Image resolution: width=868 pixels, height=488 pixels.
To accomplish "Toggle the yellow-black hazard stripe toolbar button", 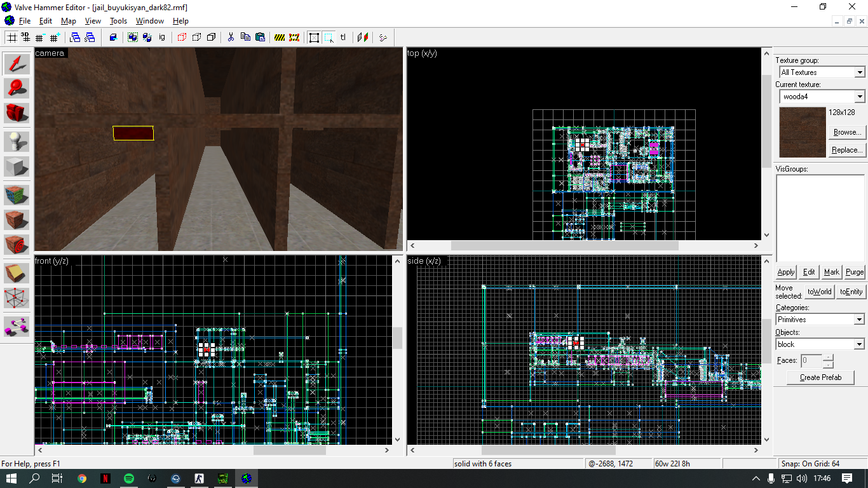I will [x=280, y=37].
